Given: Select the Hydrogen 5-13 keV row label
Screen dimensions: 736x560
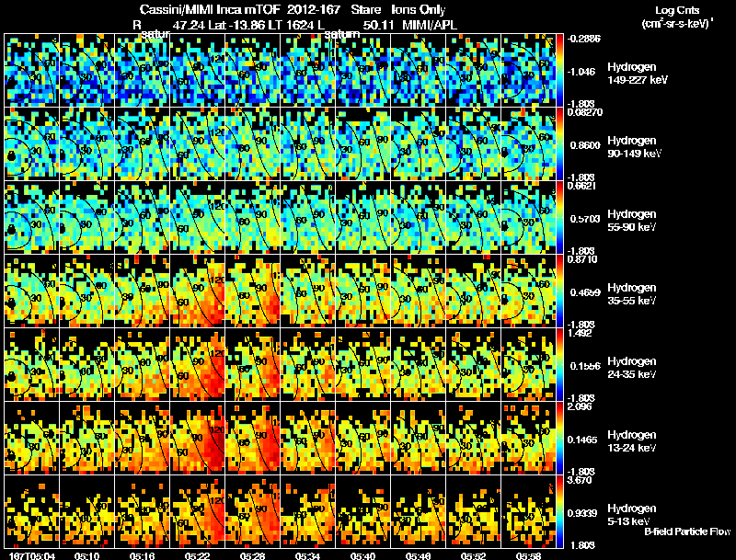Looking at the screenshot, I should coord(632,515).
